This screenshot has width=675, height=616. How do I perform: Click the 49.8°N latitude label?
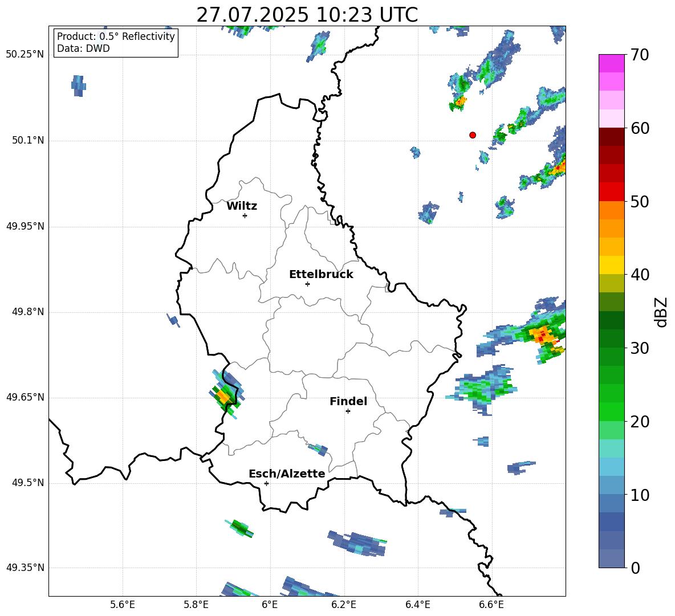[x=28, y=312]
